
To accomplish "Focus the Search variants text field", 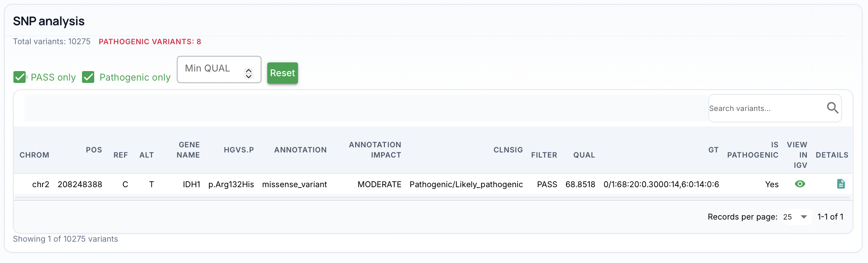I will [x=765, y=108].
